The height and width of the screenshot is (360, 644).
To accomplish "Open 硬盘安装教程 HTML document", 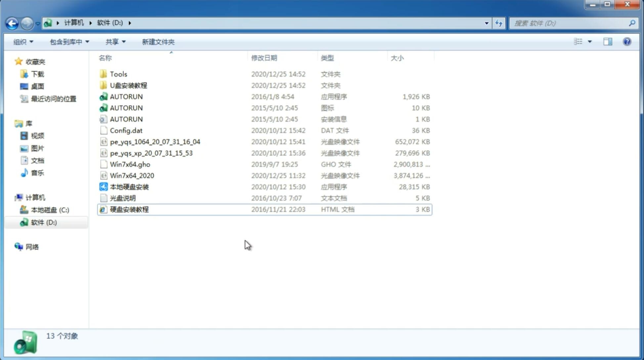I will tap(129, 209).
